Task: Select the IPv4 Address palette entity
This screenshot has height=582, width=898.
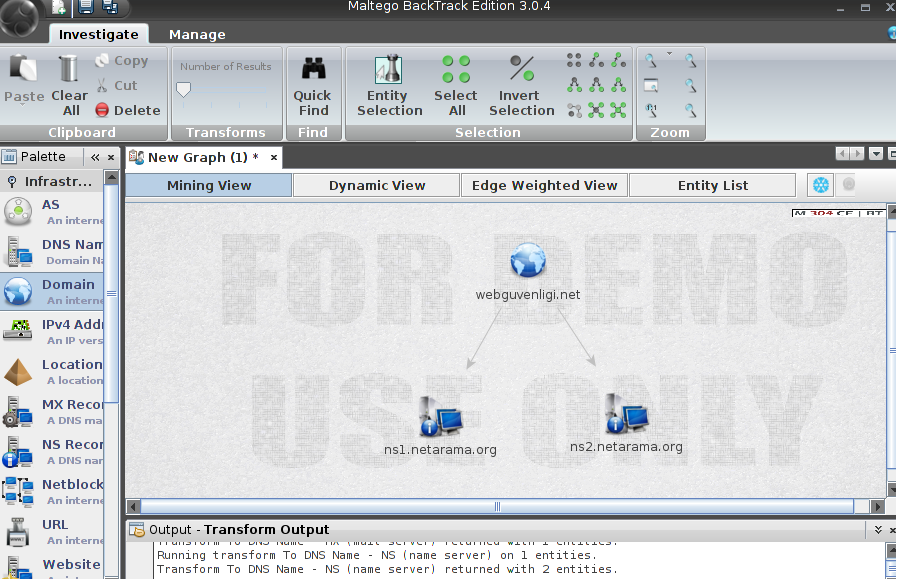Action: tap(52, 332)
